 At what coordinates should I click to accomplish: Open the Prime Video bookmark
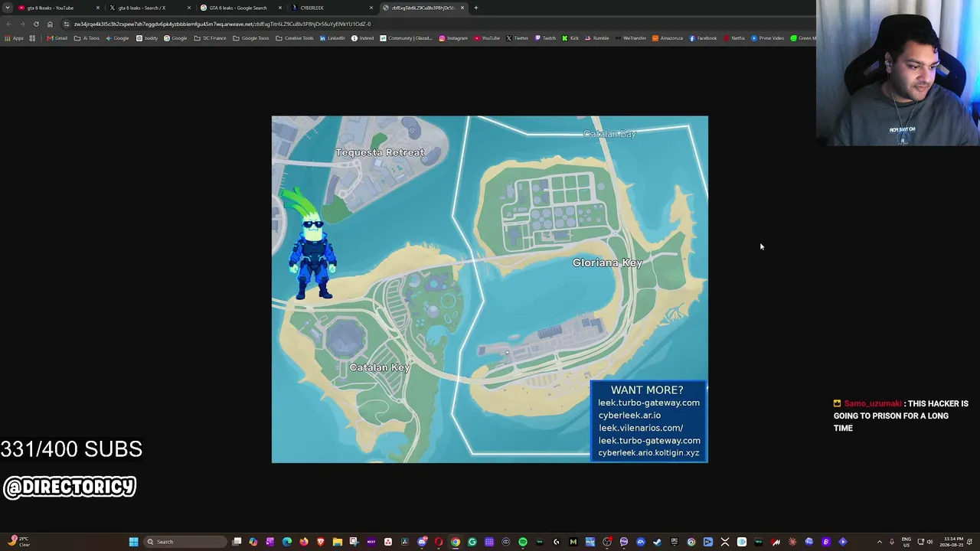pos(768,38)
